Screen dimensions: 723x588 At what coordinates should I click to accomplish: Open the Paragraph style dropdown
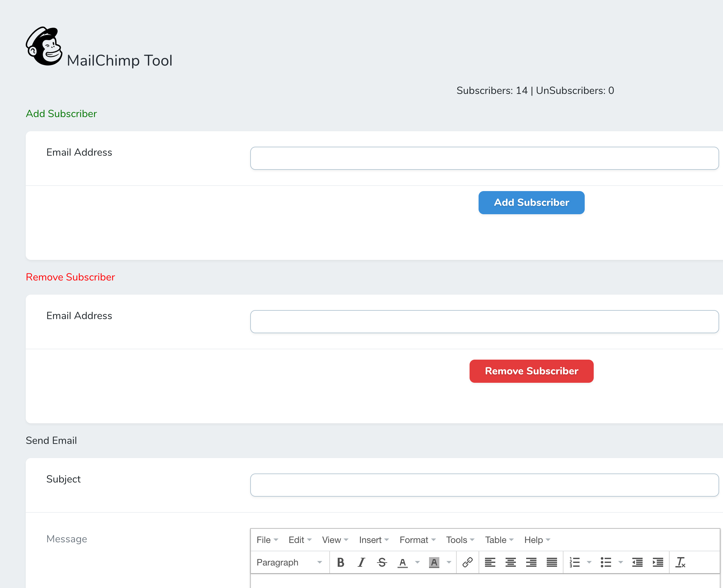[289, 563]
